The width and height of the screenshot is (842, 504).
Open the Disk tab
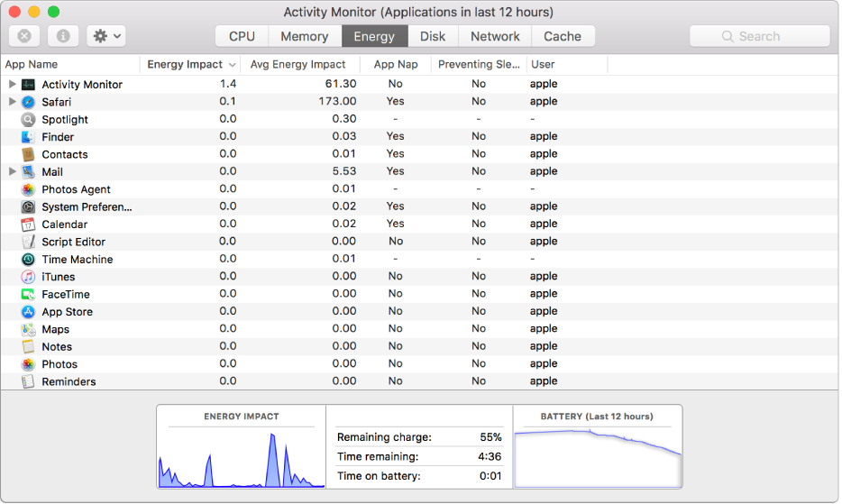click(433, 36)
